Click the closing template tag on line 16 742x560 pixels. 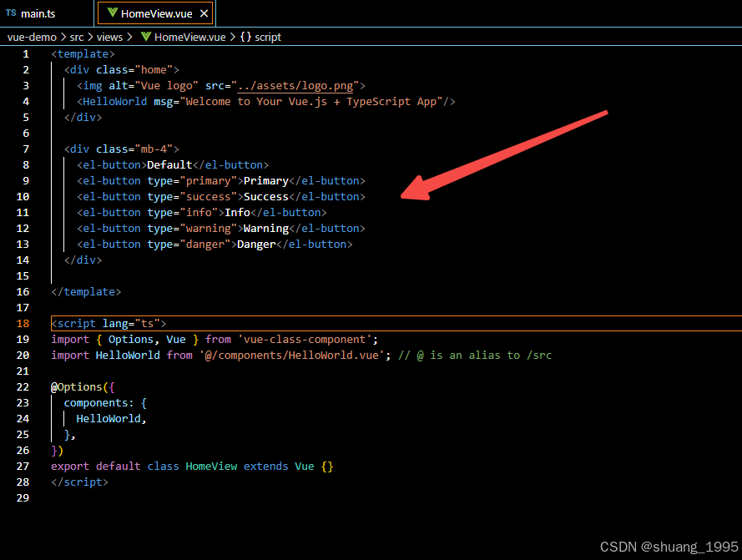pos(86,292)
